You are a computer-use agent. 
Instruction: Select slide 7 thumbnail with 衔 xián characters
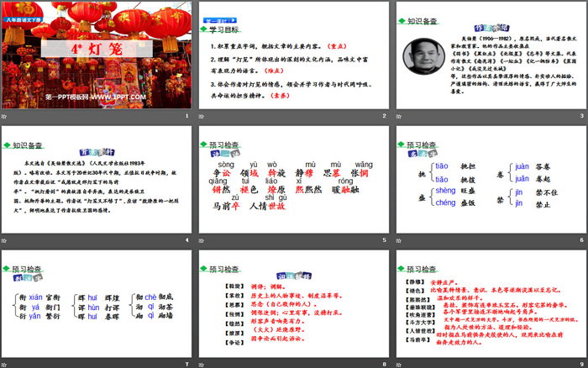coord(97,303)
